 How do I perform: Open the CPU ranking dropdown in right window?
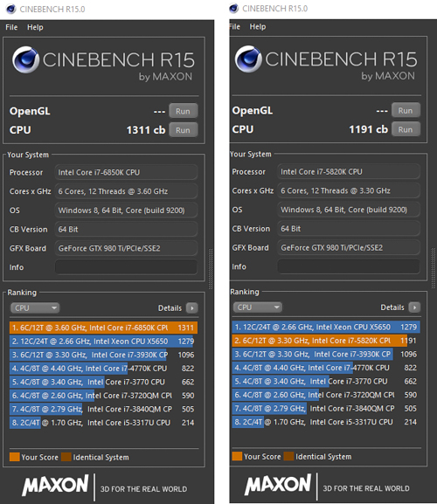pyautogui.click(x=257, y=307)
